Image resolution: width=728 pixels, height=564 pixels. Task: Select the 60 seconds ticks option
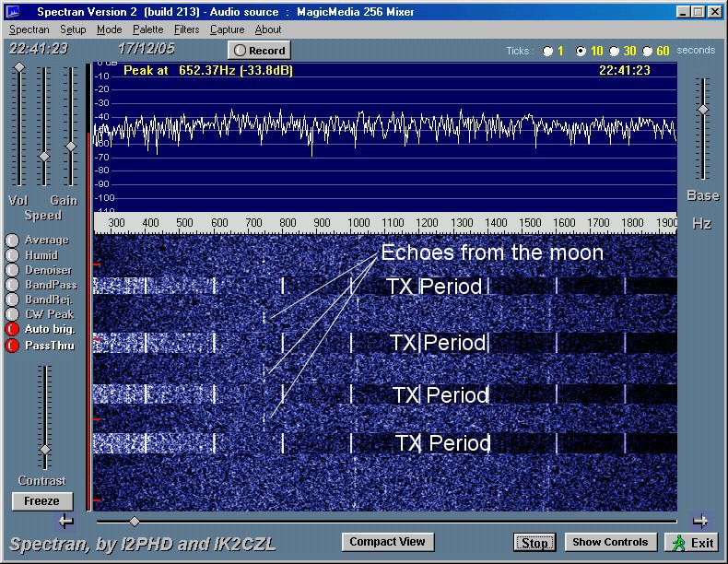click(647, 52)
